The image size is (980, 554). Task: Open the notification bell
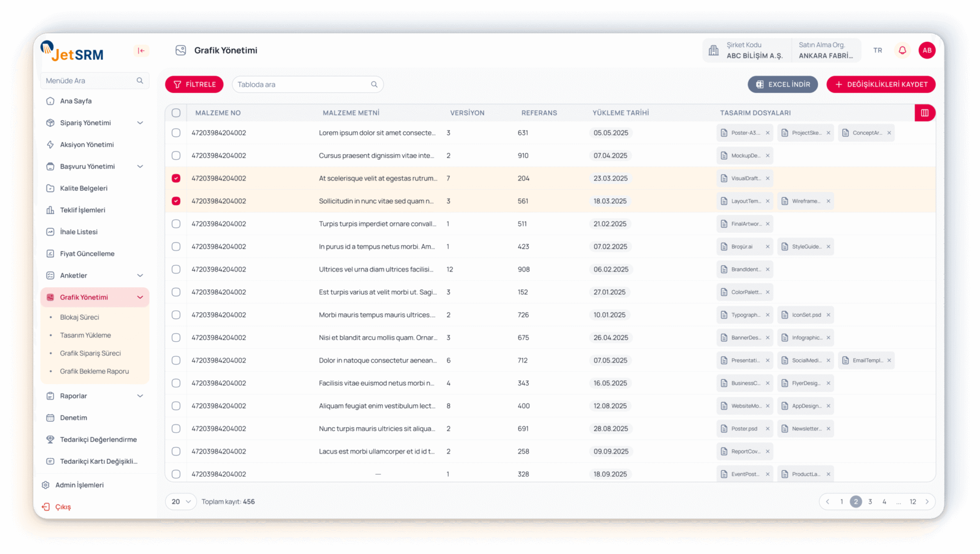(902, 50)
